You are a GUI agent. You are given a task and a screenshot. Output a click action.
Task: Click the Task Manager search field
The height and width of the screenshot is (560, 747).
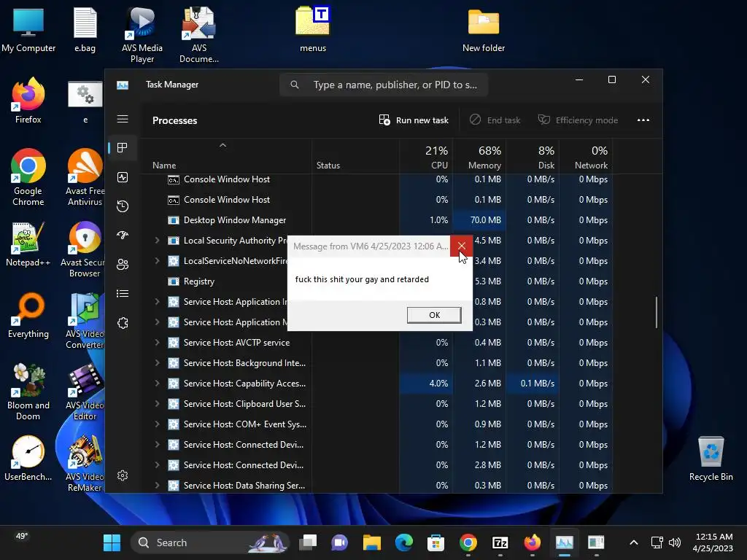point(384,85)
